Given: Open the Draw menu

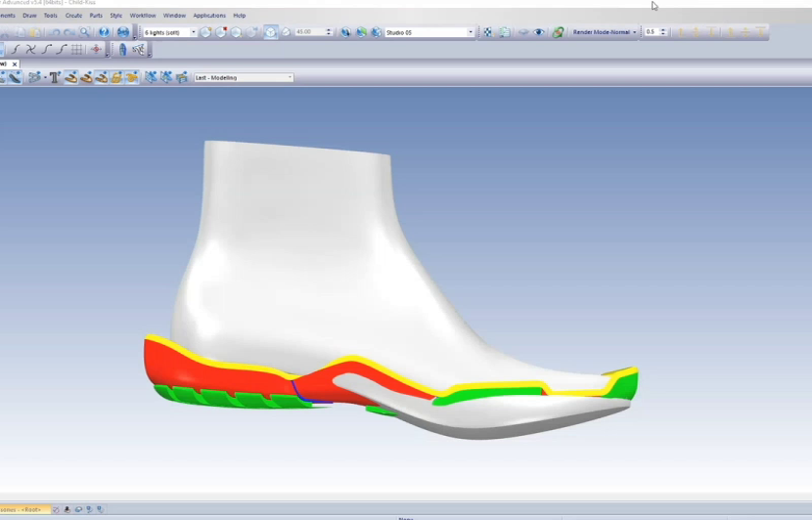Looking at the screenshot, I should [29, 16].
